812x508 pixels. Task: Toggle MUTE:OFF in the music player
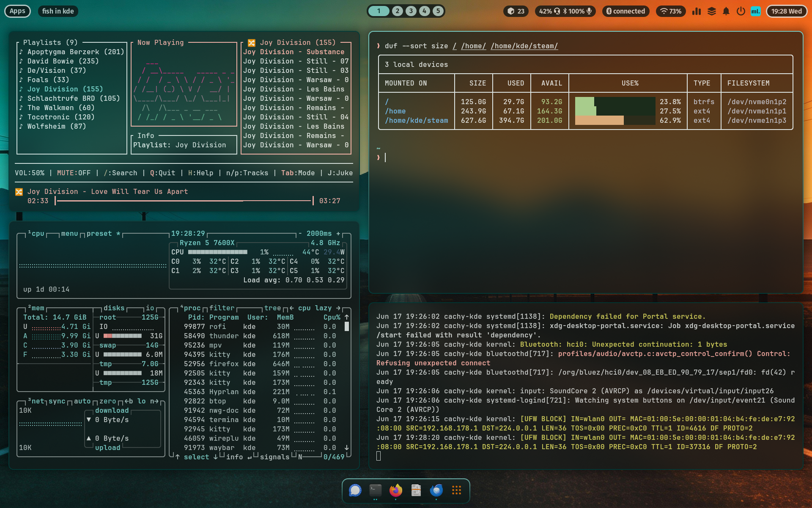(74, 173)
